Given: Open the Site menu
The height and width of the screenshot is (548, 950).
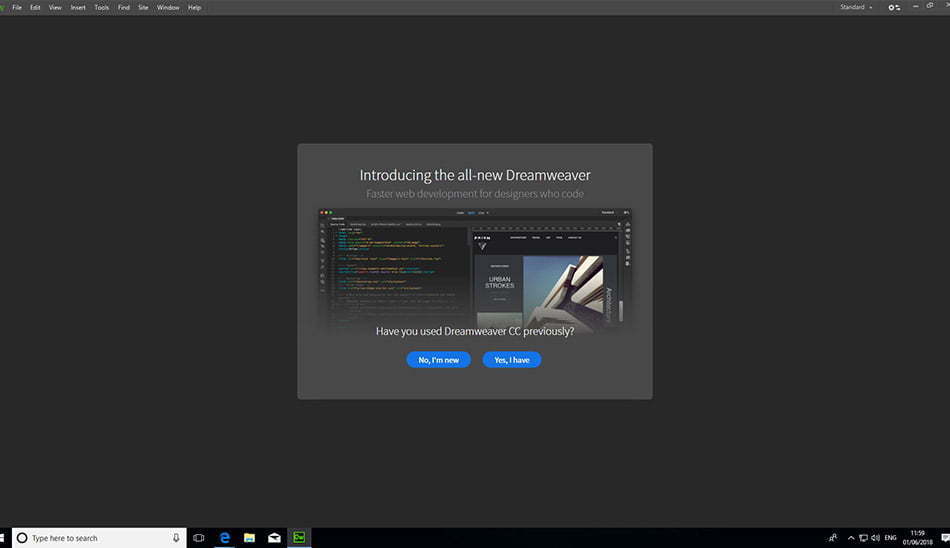Looking at the screenshot, I should 143,7.
